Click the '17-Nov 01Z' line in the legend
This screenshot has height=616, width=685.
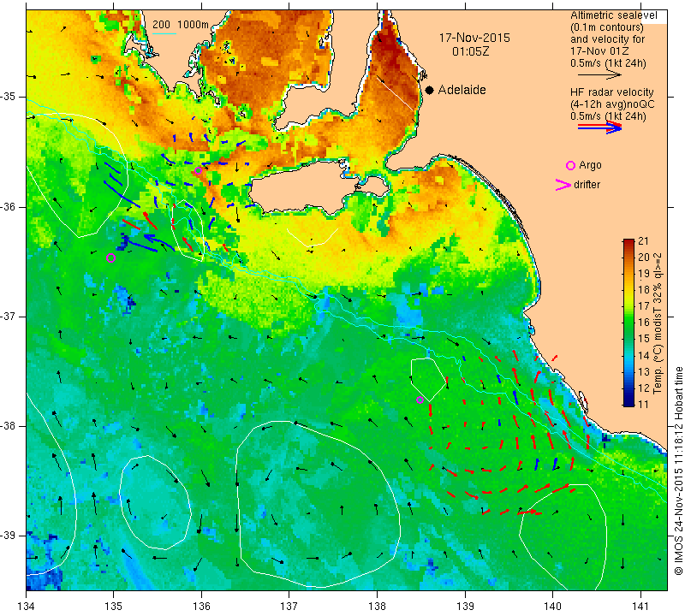pos(599,50)
